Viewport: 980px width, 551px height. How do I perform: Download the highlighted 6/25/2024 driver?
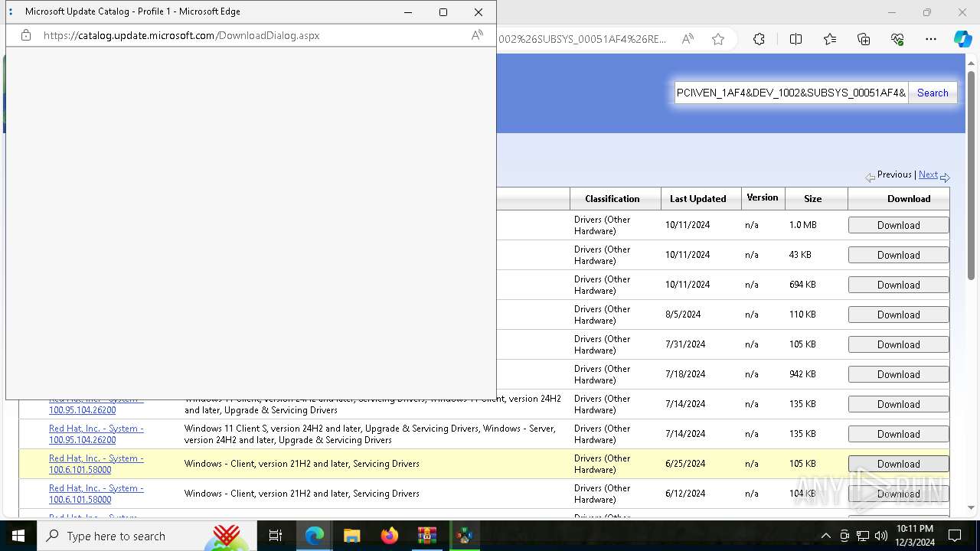[898, 464]
